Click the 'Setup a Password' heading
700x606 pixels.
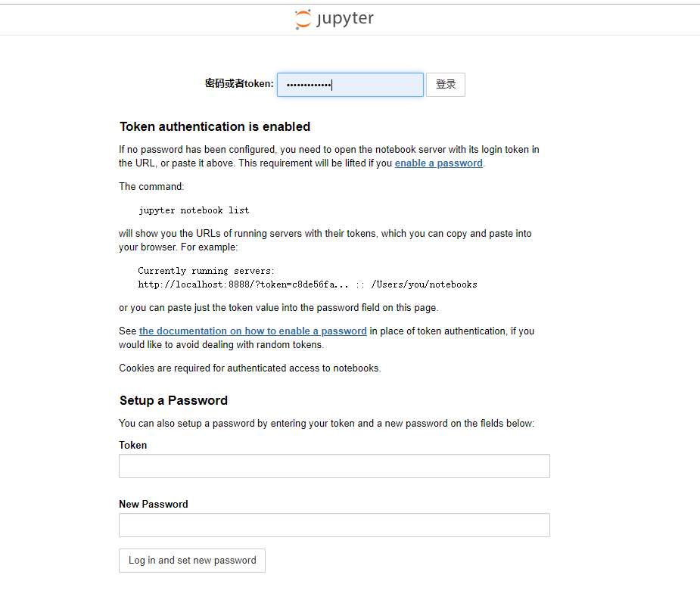point(173,401)
